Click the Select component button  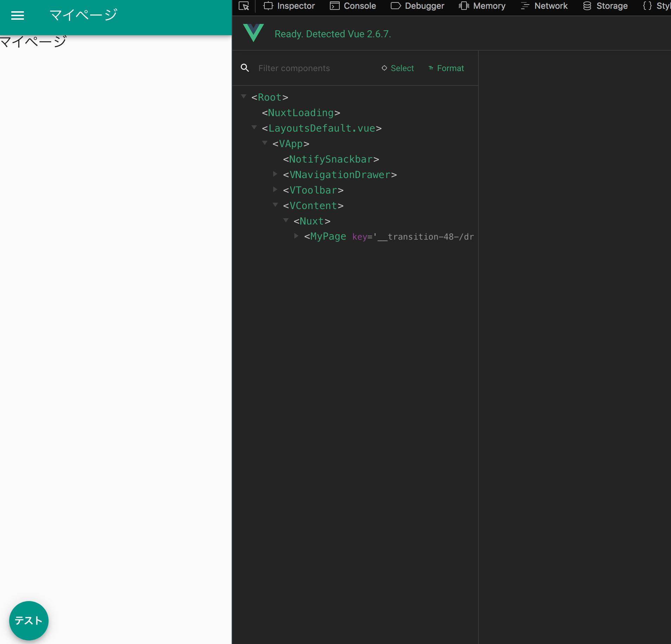pyautogui.click(x=398, y=68)
